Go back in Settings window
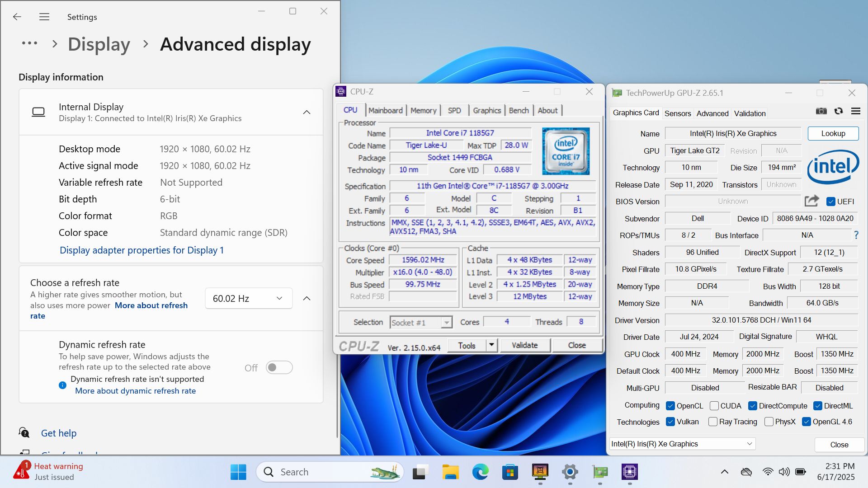This screenshot has width=868, height=488. click(17, 17)
